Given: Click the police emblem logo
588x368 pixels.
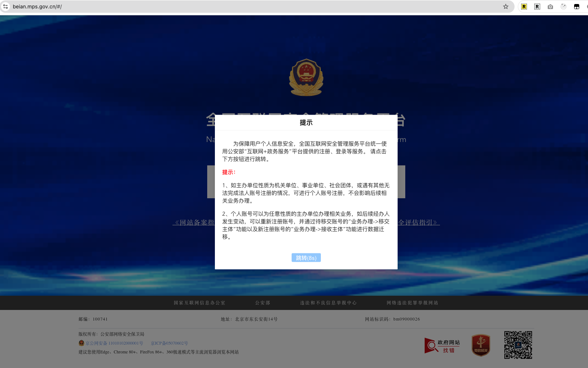Looking at the screenshot, I should click(306, 77).
